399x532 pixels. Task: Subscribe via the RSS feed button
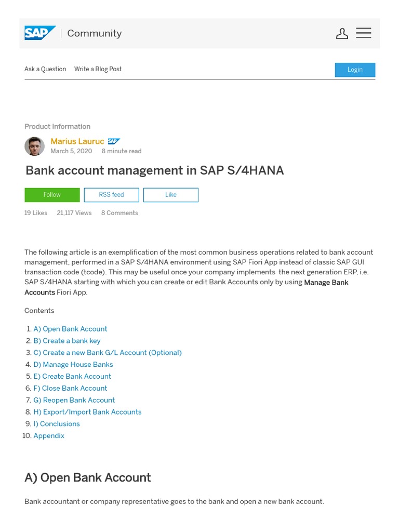pyautogui.click(x=111, y=195)
